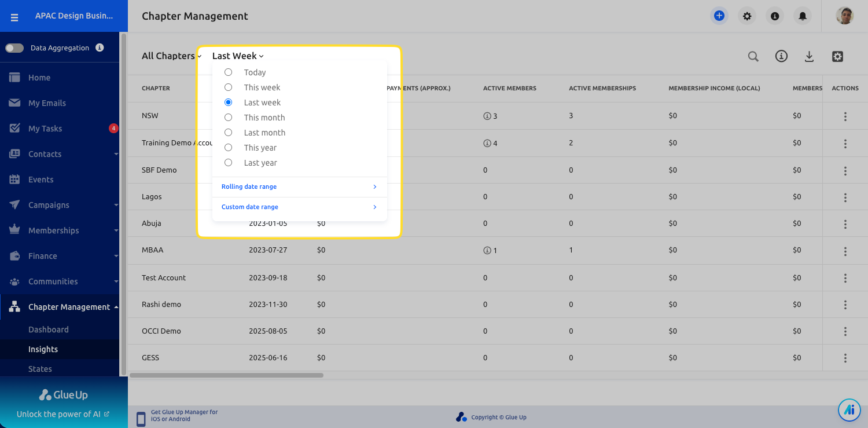Open actions menu for NSW row
The height and width of the screenshot is (428, 868).
(845, 116)
